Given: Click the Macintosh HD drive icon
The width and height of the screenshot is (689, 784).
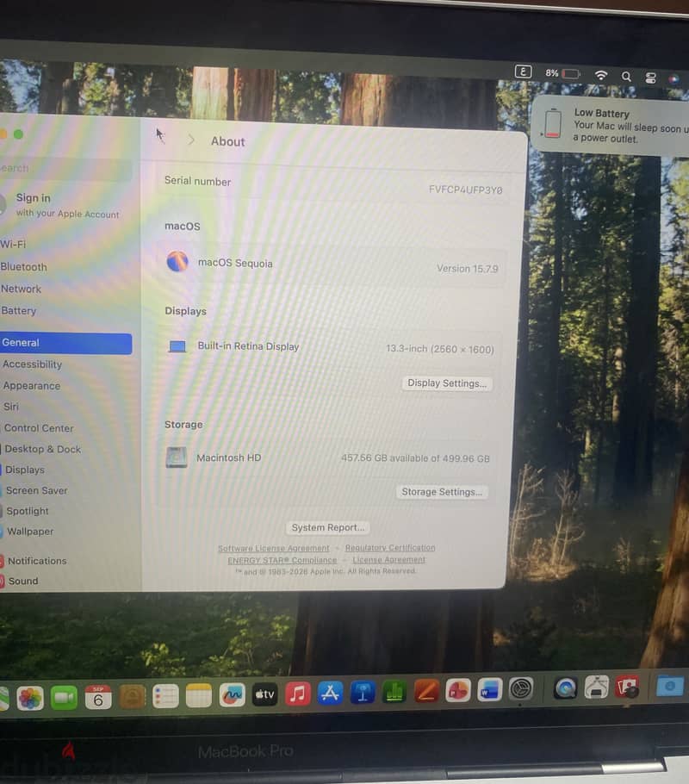Looking at the screenshot, I should 177,457.
